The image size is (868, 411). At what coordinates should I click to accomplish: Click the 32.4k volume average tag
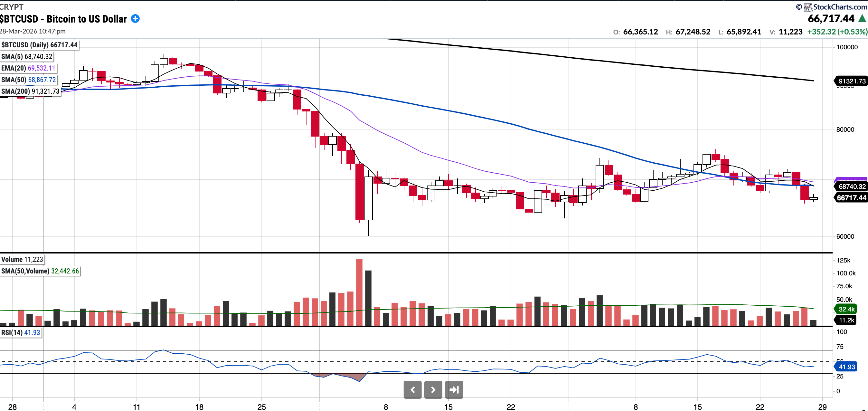click(846, 309)
